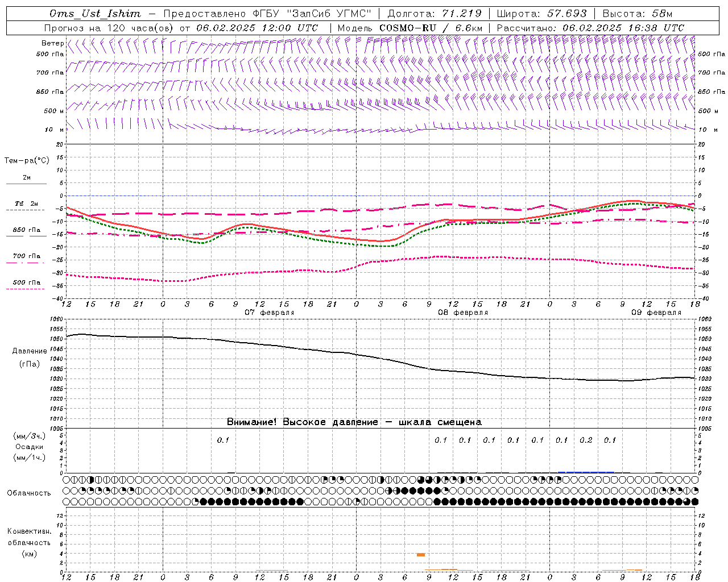Click the 0.2 precipitation value

pyautogui.click(x=586, y=440)
